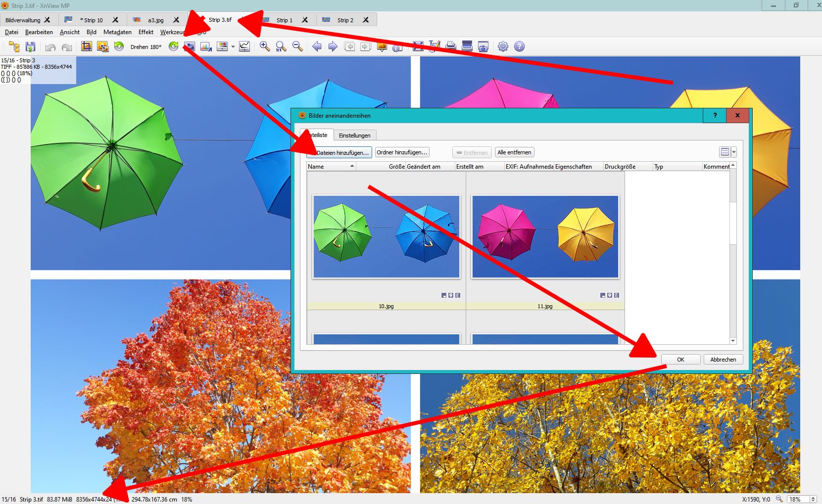Image resolution: width=822 pixels, height=504 pixels.
Task: Cancel the dialog with Abbrechen
Action: [723, 360]
